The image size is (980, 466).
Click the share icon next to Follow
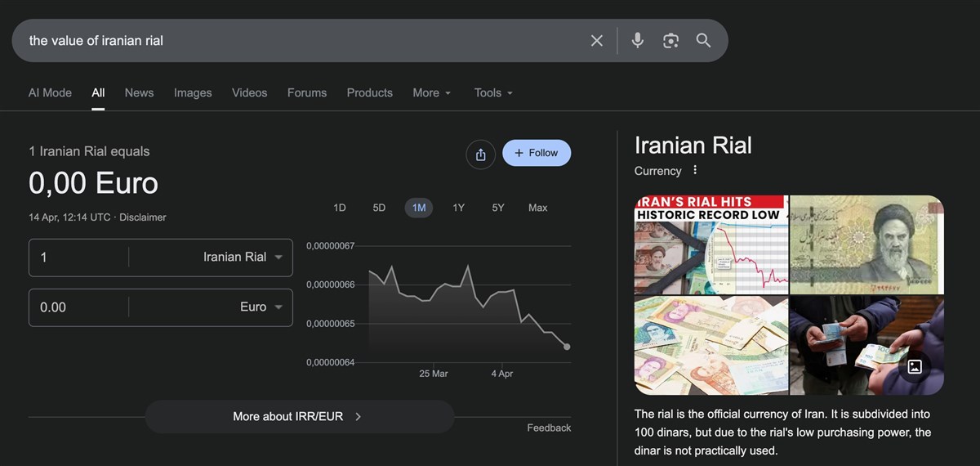(480, 154)
